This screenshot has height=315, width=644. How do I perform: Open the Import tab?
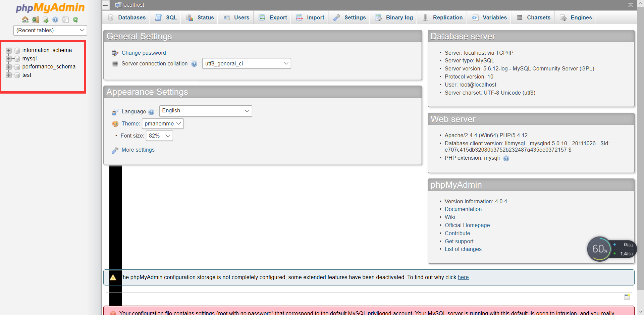tap(310, 17)
